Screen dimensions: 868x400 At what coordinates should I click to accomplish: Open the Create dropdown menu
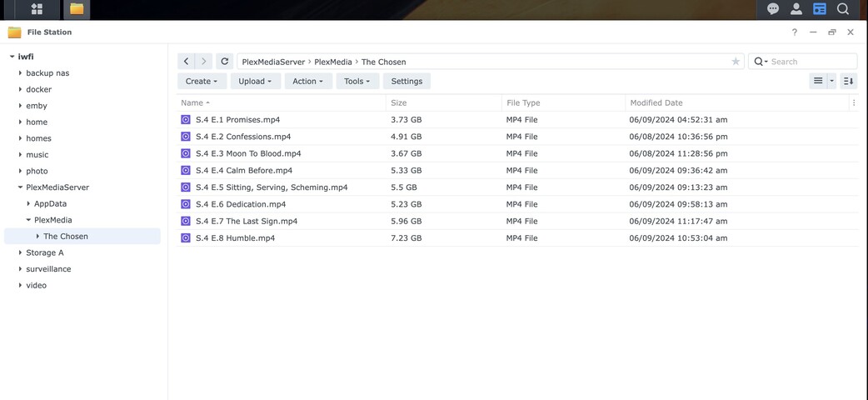click(x=202, y=81)
